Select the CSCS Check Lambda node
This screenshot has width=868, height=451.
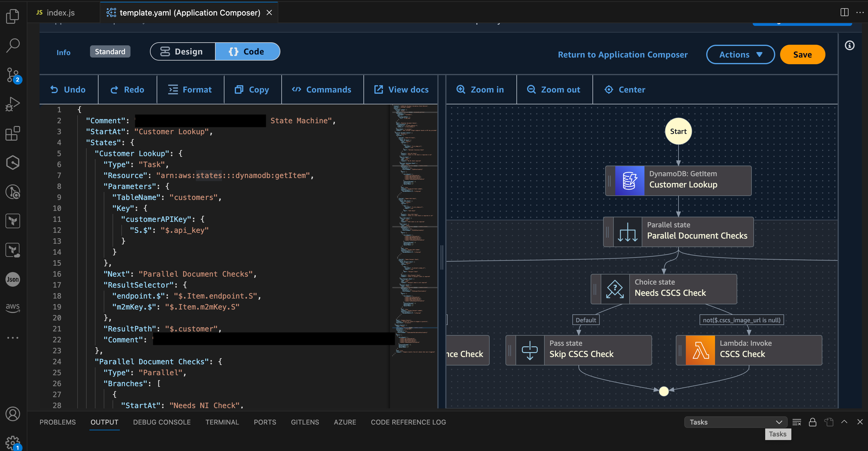pos(749,350)
